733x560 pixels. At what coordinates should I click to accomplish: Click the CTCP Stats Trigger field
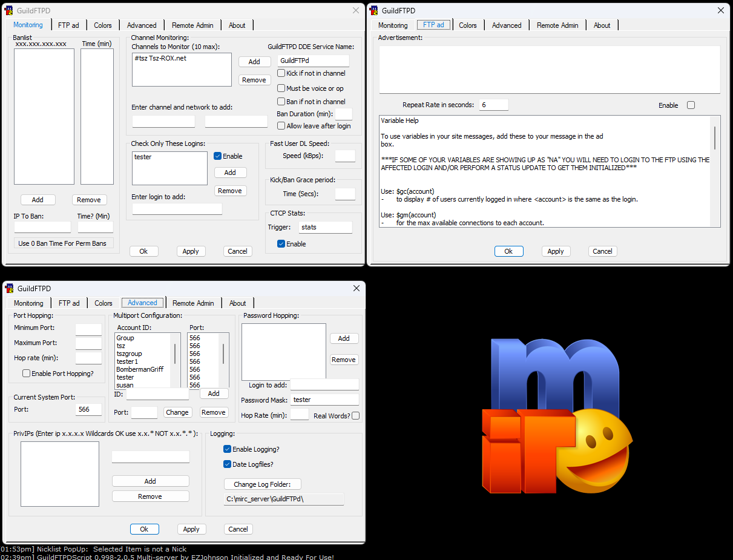(325, 227)
